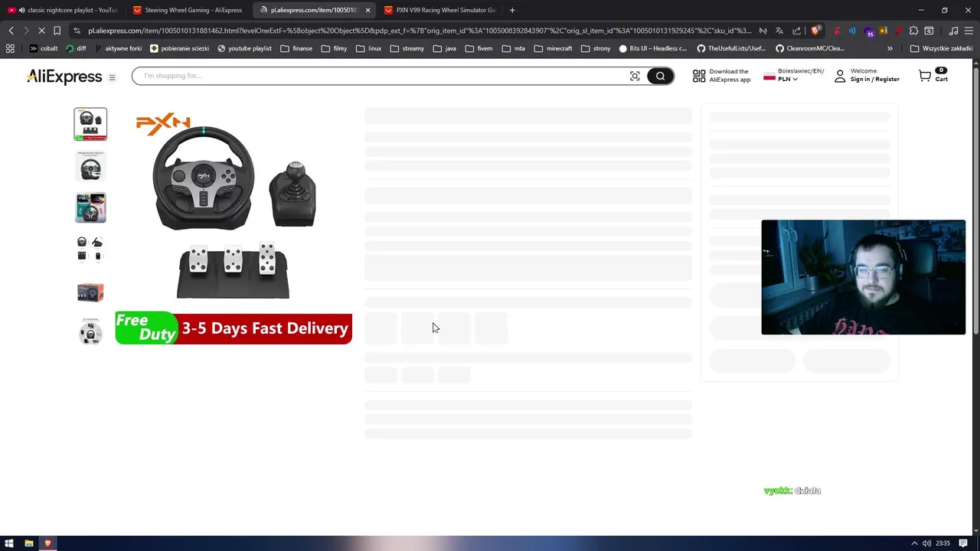The image size is (980, 551).
Task: Switch to classic nightcore playlist YouTube tab
Action: [63, 10]
